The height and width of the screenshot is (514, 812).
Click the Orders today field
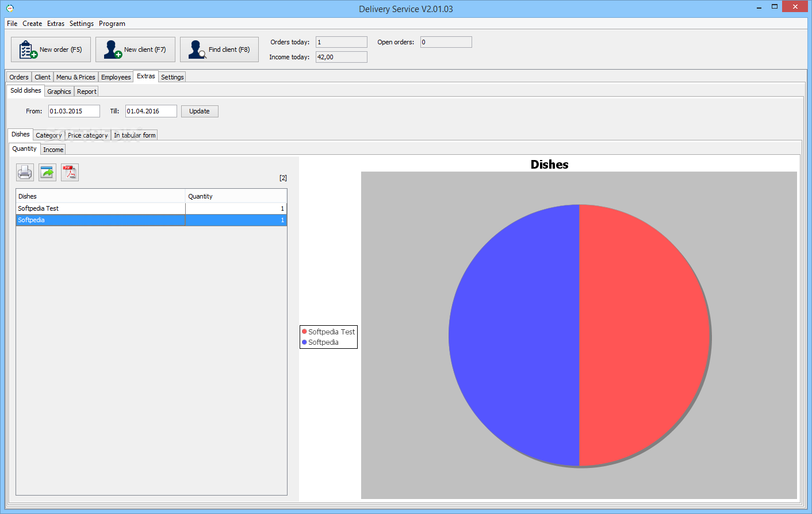click(x=342, y=42)
